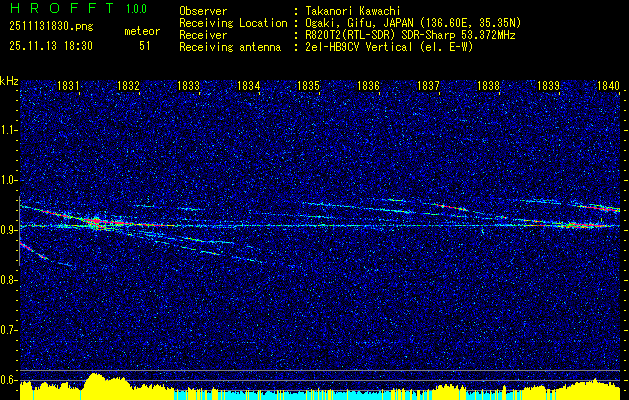Click the Receiver field label
629x400 pixels.
[203, 35]
